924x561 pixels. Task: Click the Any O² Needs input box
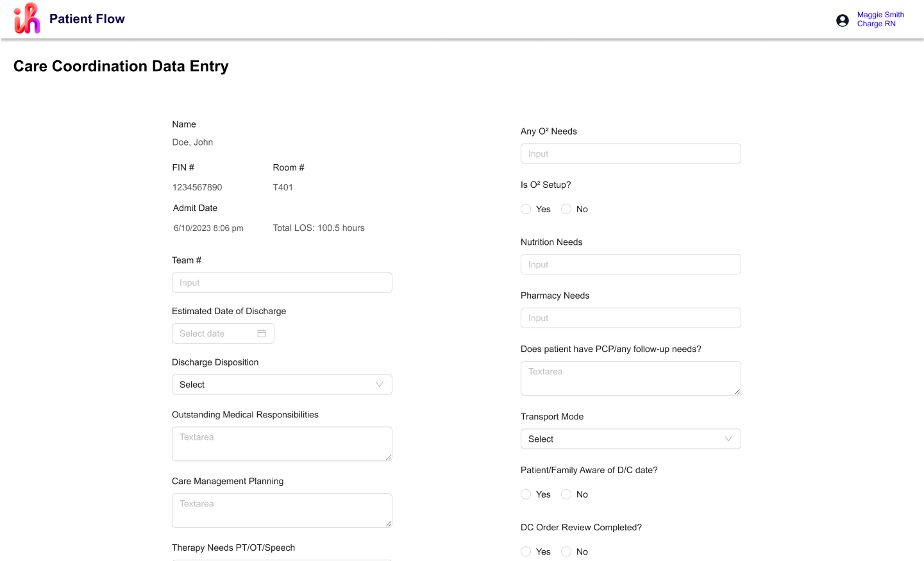coord(630,153)
